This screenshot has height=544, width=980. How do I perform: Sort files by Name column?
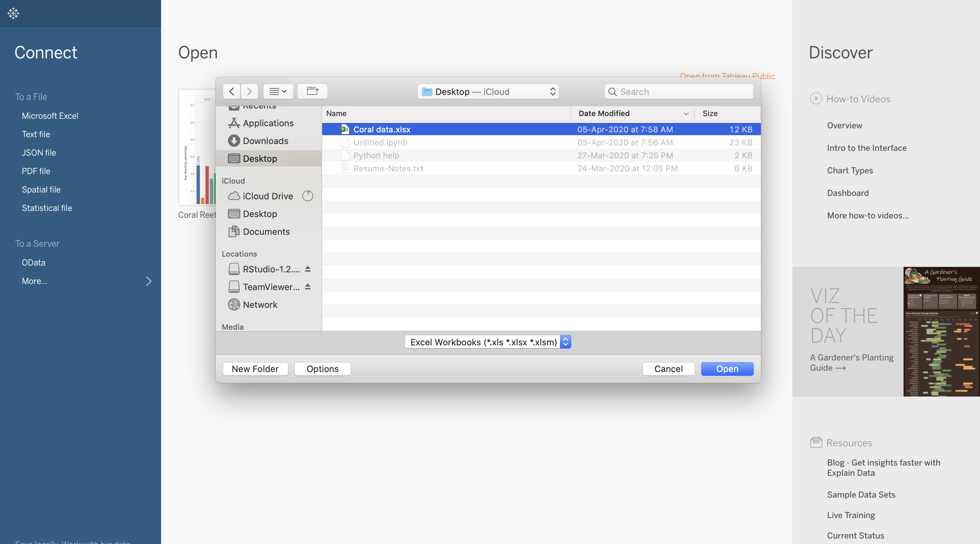(x=446, y=113)
